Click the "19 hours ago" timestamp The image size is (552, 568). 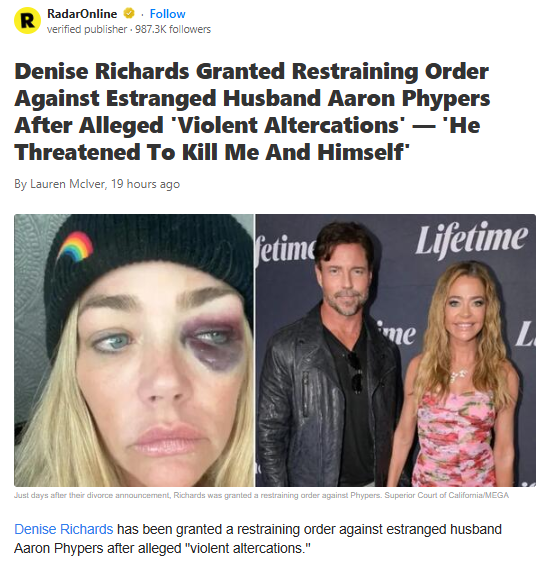(145, 184)
